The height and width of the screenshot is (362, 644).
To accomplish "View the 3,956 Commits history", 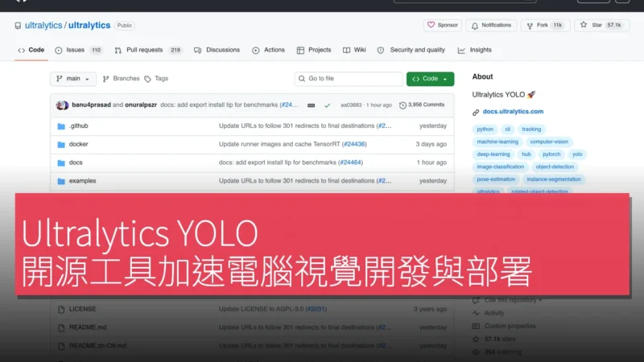I will [422, 105].
